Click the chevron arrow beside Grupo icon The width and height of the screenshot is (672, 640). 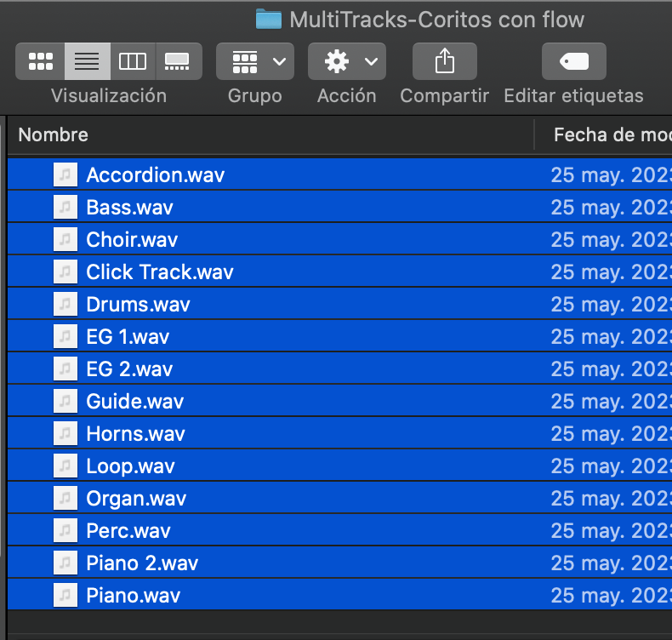click(x=279, y=62)
